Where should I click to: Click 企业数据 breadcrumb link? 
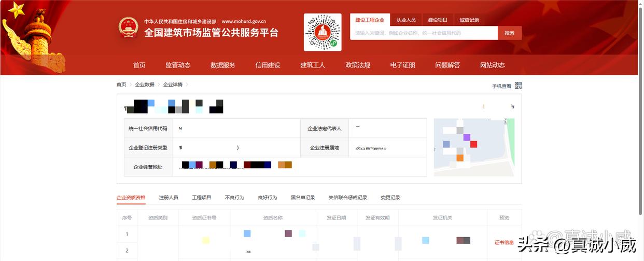(x=145, y=85)
